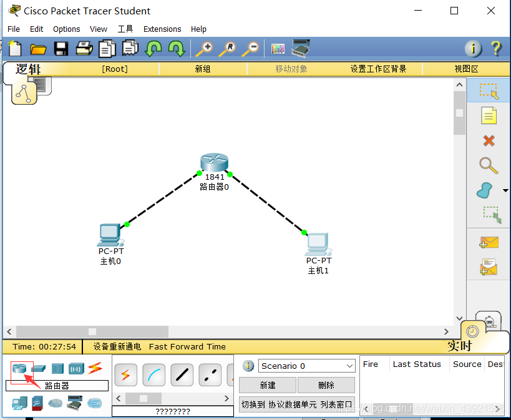Image resolution: width=511 pixels, height=420 pixels.
Task: Select the WAN Emulation cloud category
Action: point(56,403)
